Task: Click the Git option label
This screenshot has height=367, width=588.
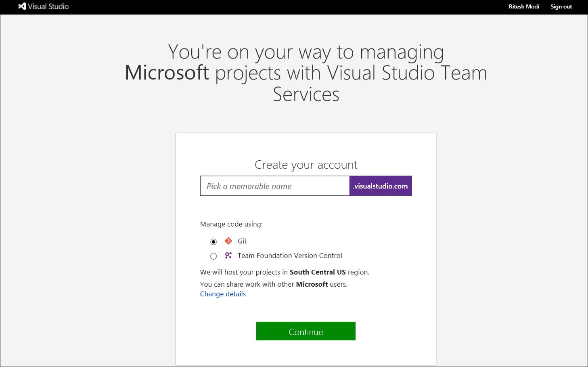Action: (242, 241)
